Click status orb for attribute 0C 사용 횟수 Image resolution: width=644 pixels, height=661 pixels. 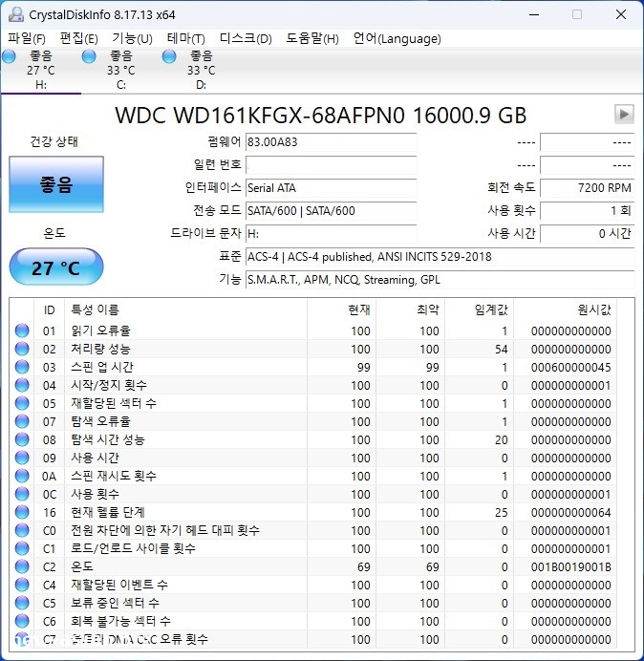pos(22,494)
